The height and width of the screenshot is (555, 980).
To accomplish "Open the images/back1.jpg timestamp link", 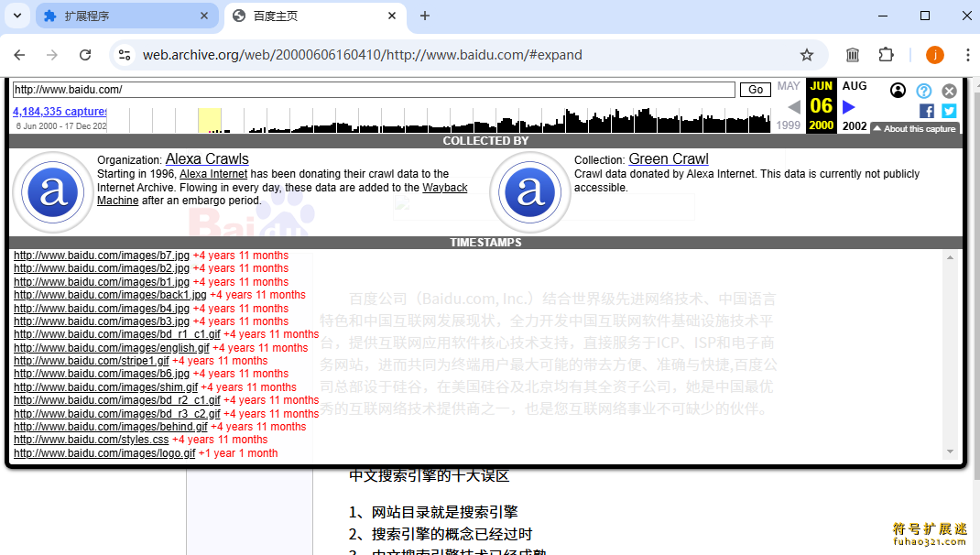I will click(110, 294).
